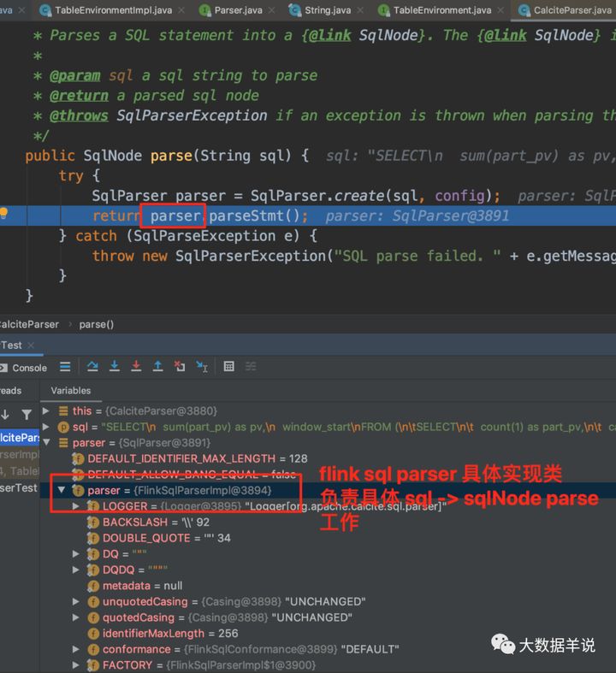616x673 pixels.
Task: Click the Run to Cursor icon
Action: click(x=202, y=366)
